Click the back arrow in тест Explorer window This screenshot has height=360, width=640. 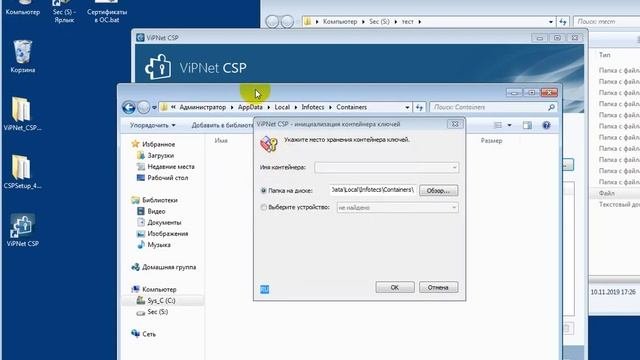(272, 22)
